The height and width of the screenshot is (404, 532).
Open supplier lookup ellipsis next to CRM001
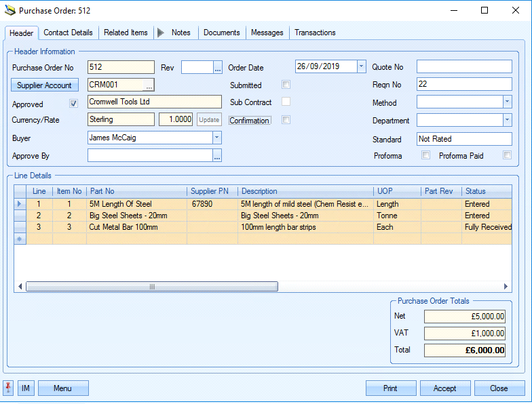point(149,85)
